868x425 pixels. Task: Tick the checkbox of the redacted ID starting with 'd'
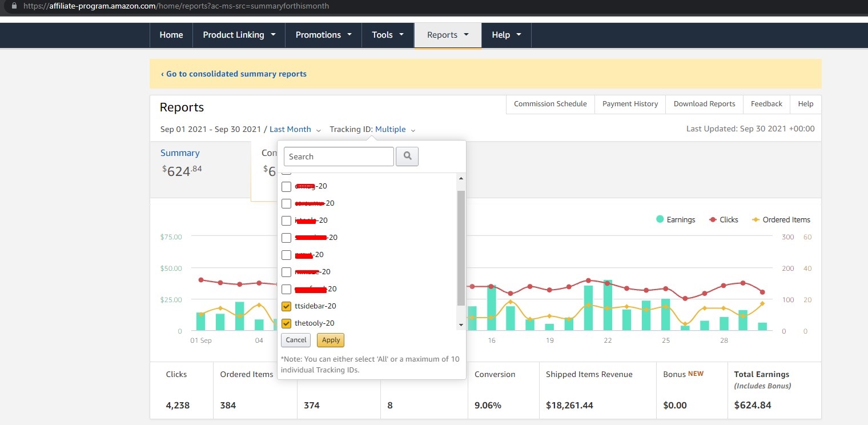point(287,186)
